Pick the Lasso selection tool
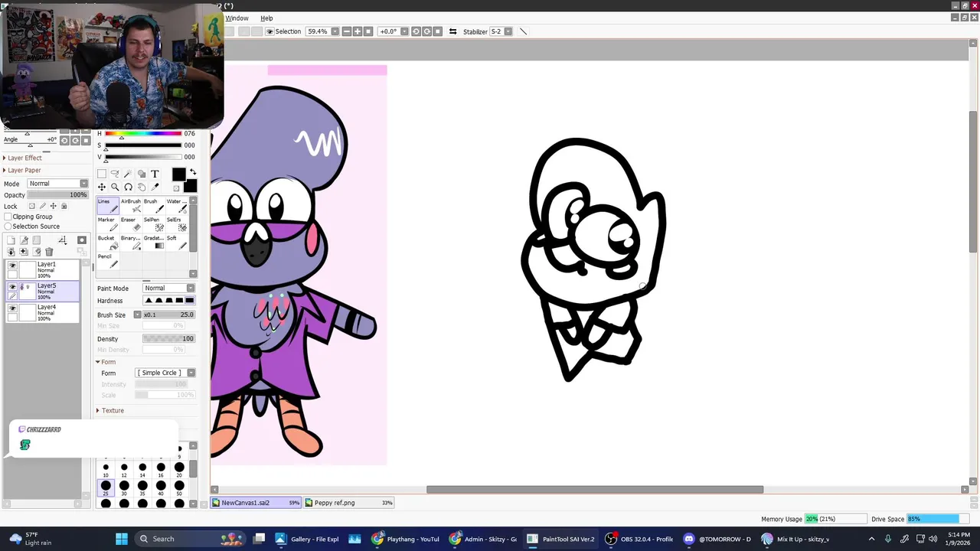 click(x=115, y=174)
